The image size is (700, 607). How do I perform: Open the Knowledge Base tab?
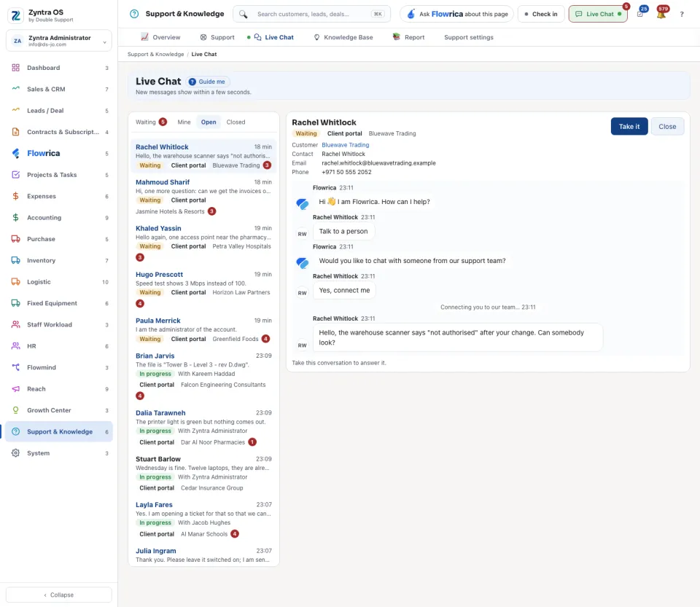[343, 37]
